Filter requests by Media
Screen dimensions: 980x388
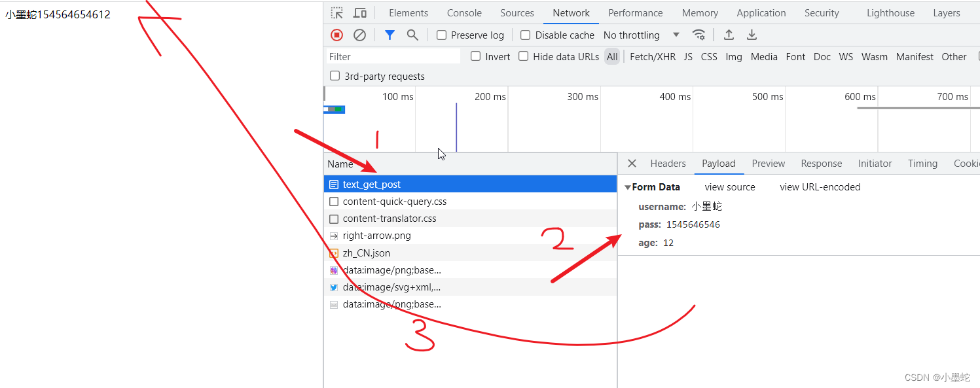(764, 57)
